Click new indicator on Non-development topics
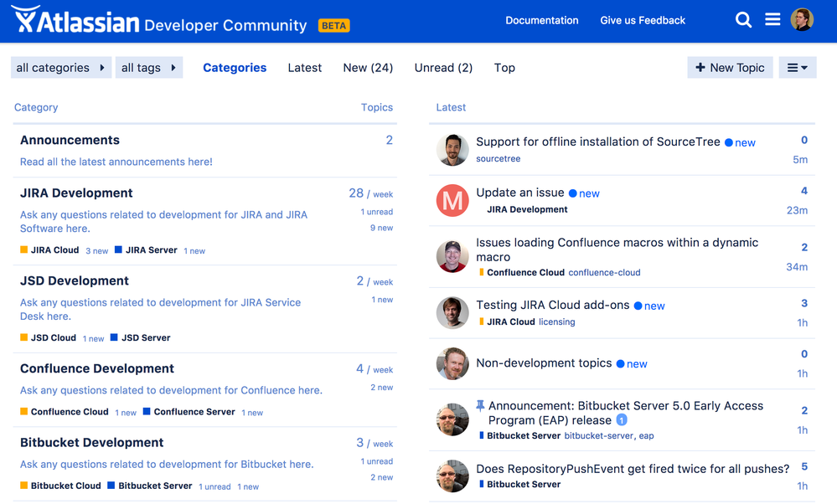The width and height of the screenshot is (837, 504). pyautogui.click(x=632, y=364)
